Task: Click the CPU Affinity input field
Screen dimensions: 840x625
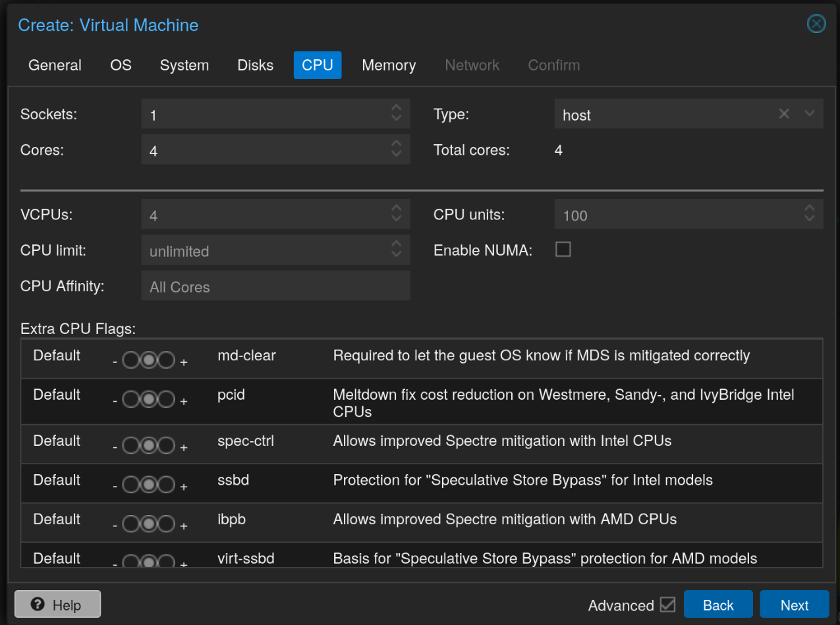Action: [x=275, y=286]
